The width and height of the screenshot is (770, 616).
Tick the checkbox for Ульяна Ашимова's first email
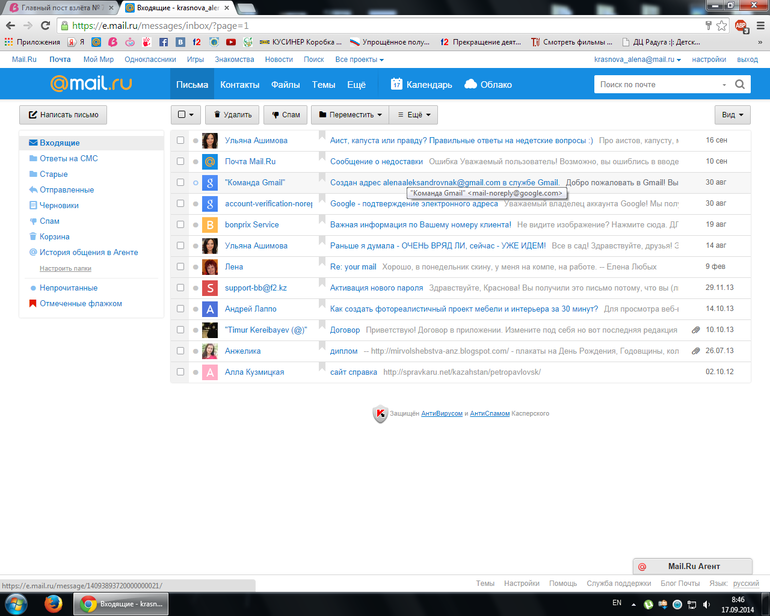181,141
